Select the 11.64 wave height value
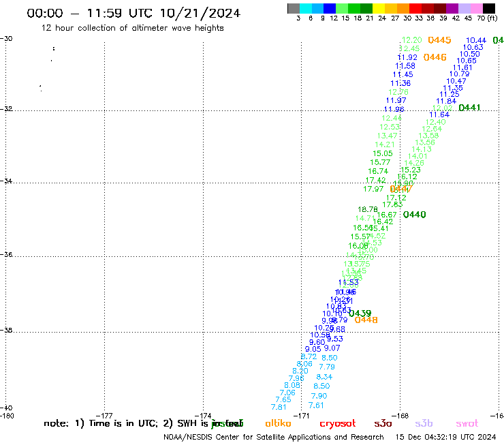Viewport: 504px width, 443px height. point(439,114)
